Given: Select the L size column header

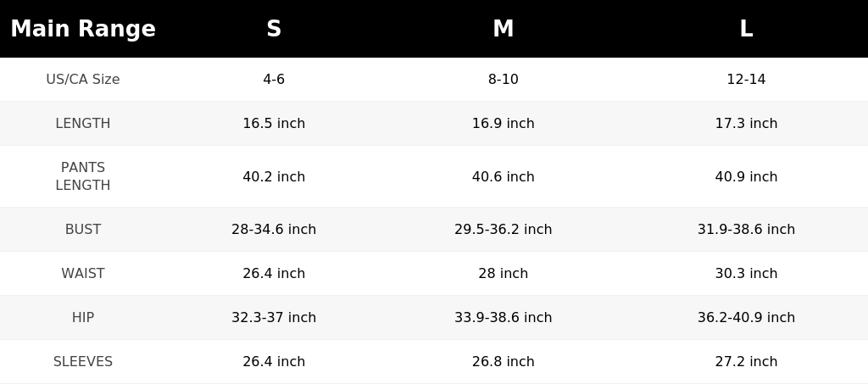Looking at the screenshot, I should pos(746,29).
